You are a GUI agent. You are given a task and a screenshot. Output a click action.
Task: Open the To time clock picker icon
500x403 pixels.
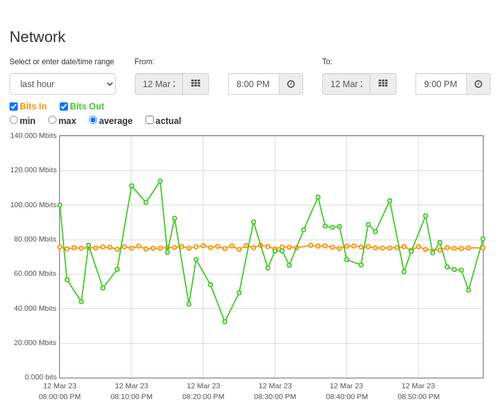coord(478,84)
